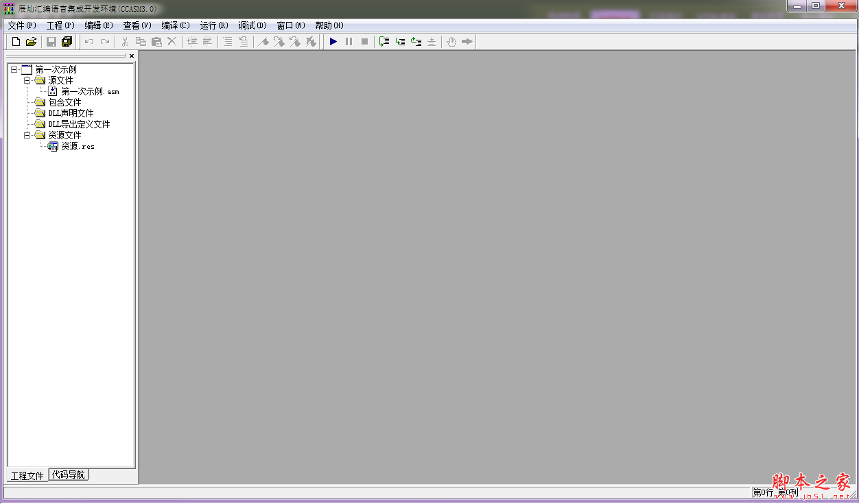The image size is (859, 504).
Task: Click the Open file folder icon
Action: pos(31,42)
